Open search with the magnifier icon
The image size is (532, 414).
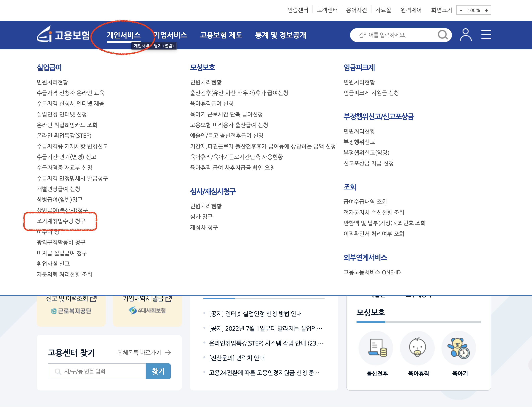(x=443, y=35)
